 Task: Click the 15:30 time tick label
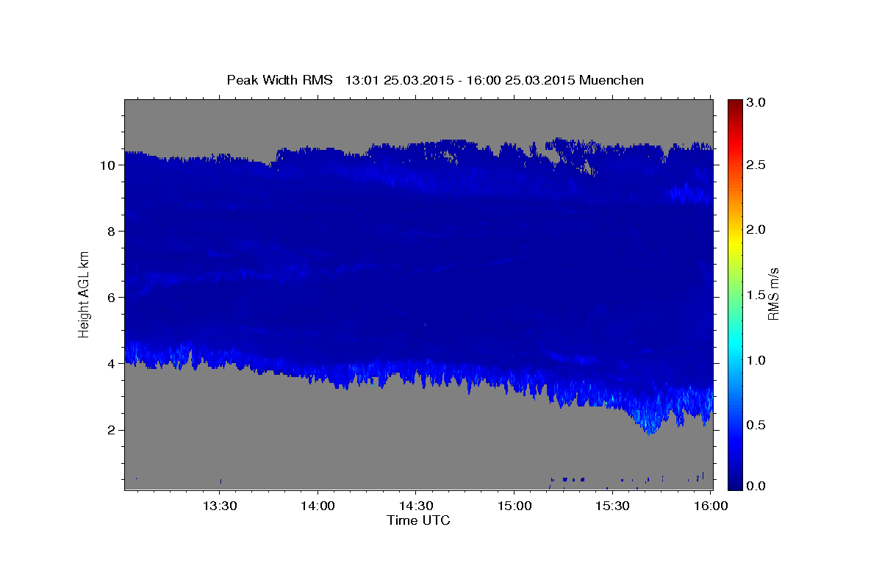point(612,506)
